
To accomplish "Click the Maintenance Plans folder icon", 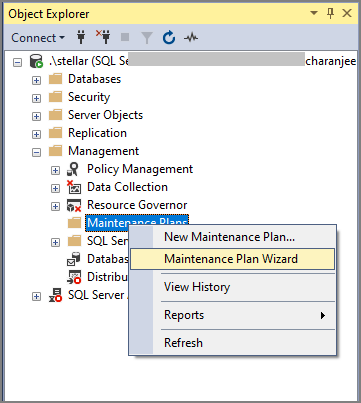I will [74, 223].
